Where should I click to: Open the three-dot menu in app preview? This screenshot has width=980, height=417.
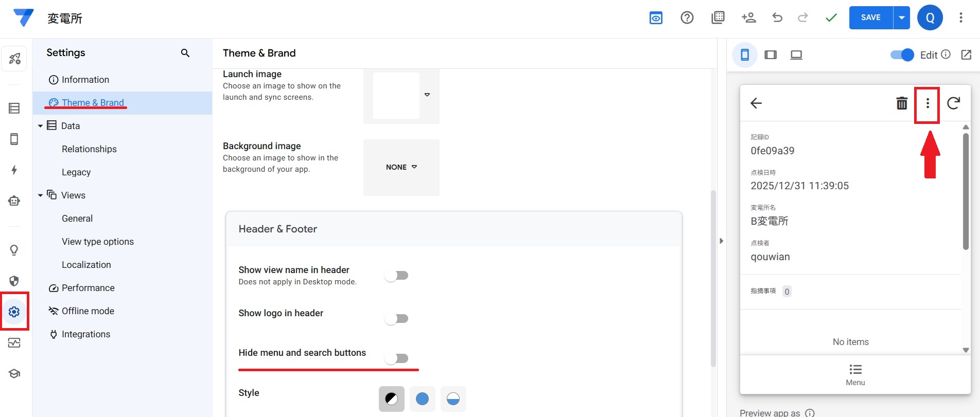(x=927, y=103)
